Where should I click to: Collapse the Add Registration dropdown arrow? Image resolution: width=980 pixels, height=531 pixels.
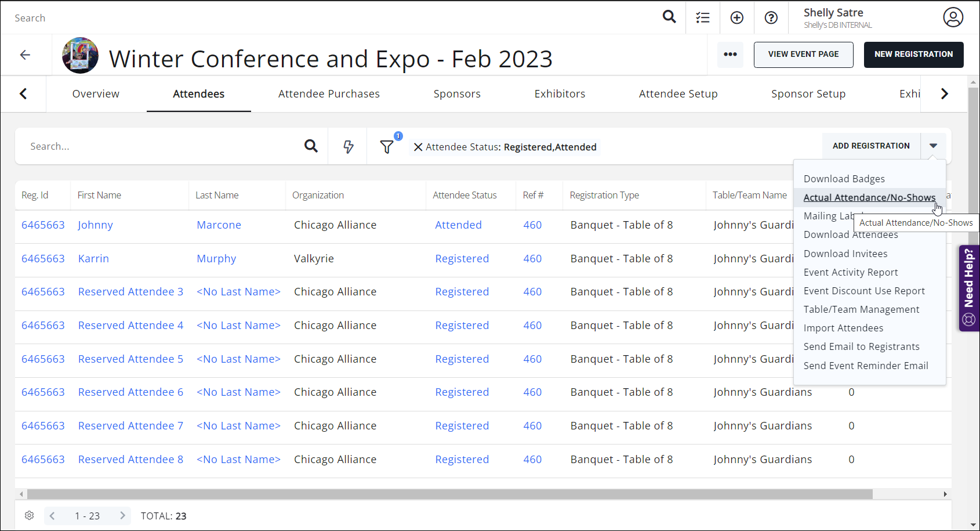click(933, 146)
